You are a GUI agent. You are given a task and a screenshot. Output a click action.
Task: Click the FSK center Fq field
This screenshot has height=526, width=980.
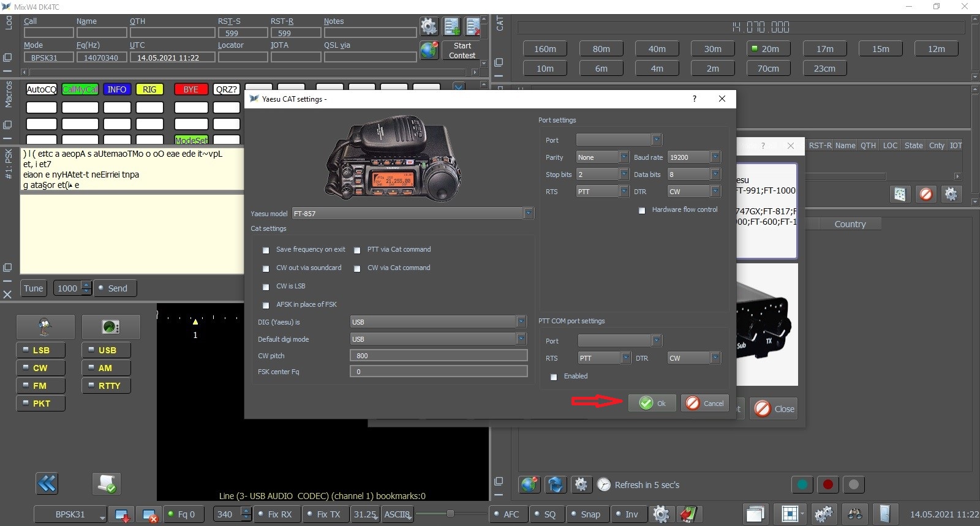tap(439, 371)
